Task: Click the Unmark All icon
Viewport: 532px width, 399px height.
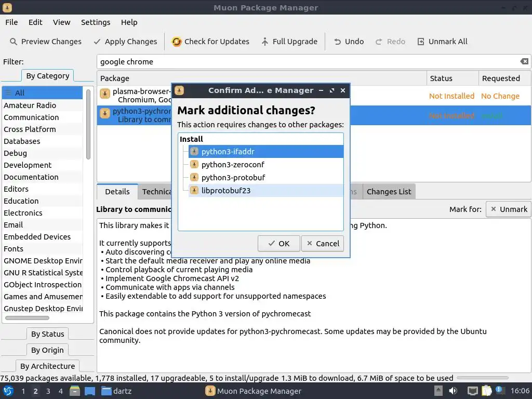Action: [x=421, y=42]
